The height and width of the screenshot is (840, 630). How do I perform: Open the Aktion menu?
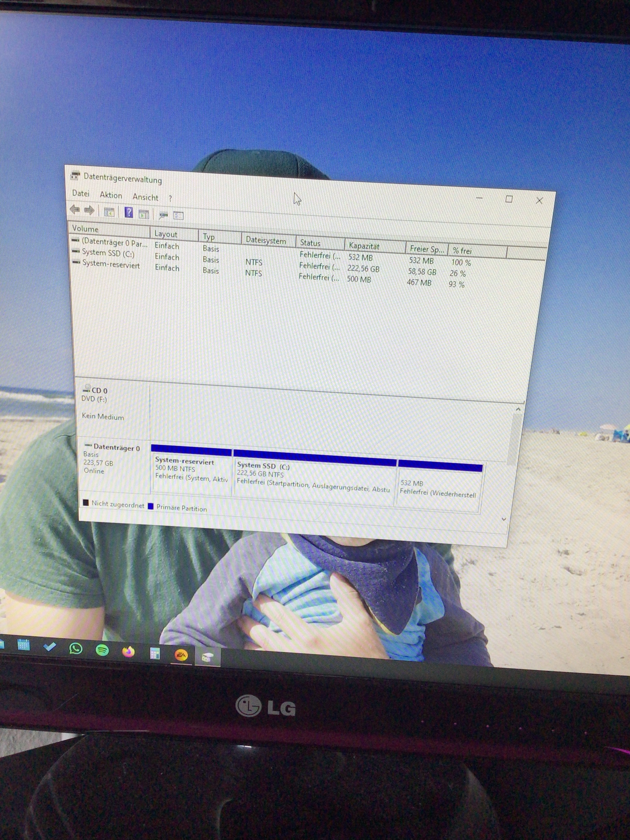pos(111,195)
